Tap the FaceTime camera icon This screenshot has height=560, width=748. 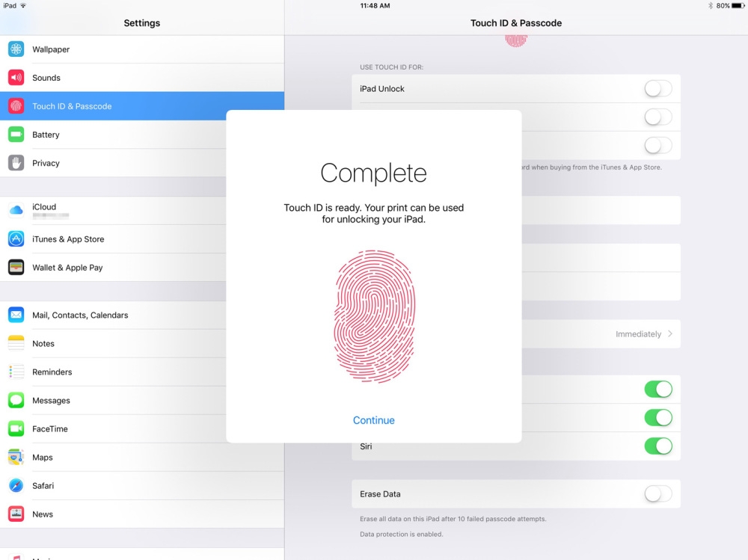point(16,428)
